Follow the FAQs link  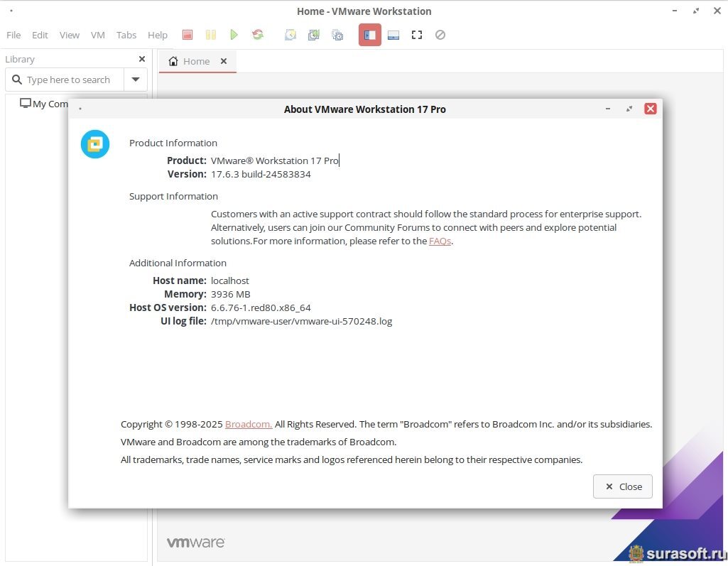[440, 241]
